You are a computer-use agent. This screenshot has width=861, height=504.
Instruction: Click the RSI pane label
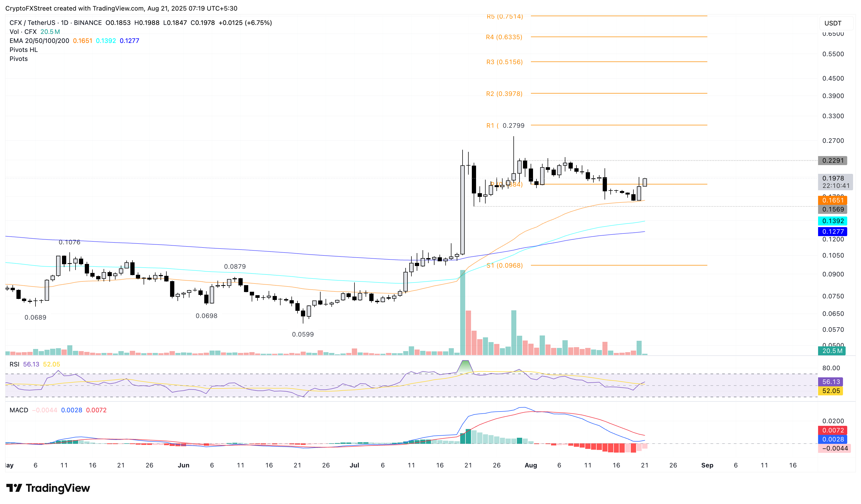coord(14,364)
